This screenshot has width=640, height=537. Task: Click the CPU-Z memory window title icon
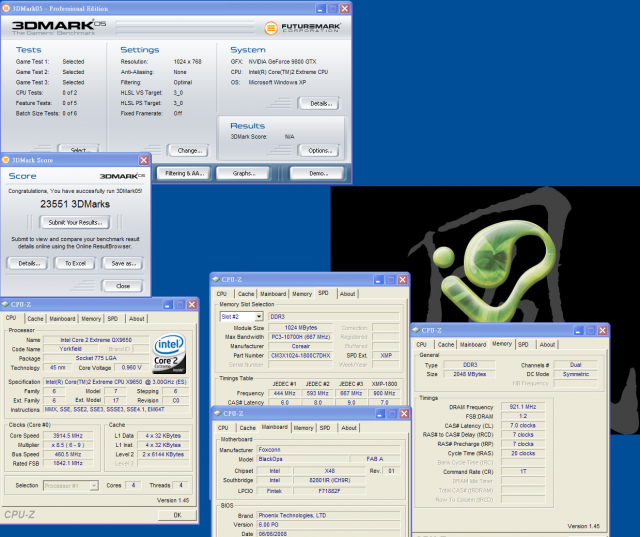coord(416,330)
